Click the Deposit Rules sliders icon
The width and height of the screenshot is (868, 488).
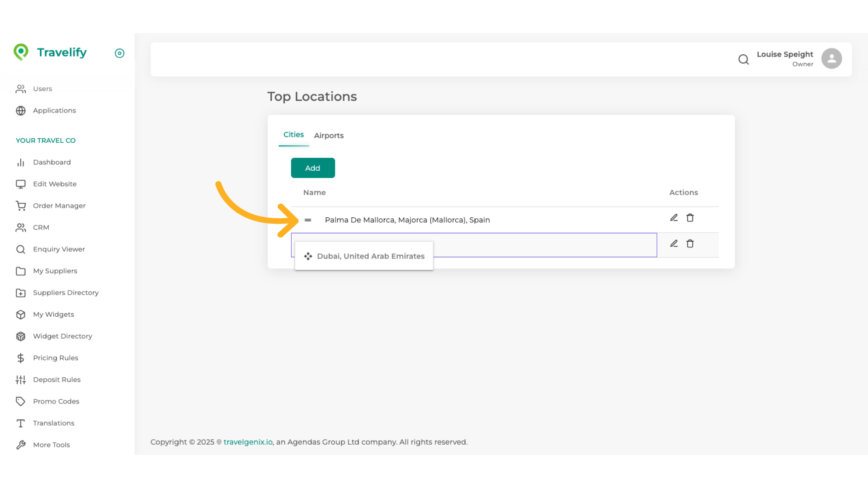tap(21, 380)
